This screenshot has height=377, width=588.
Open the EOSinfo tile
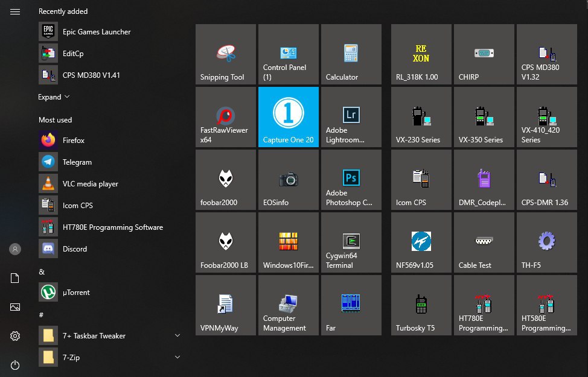289,180
